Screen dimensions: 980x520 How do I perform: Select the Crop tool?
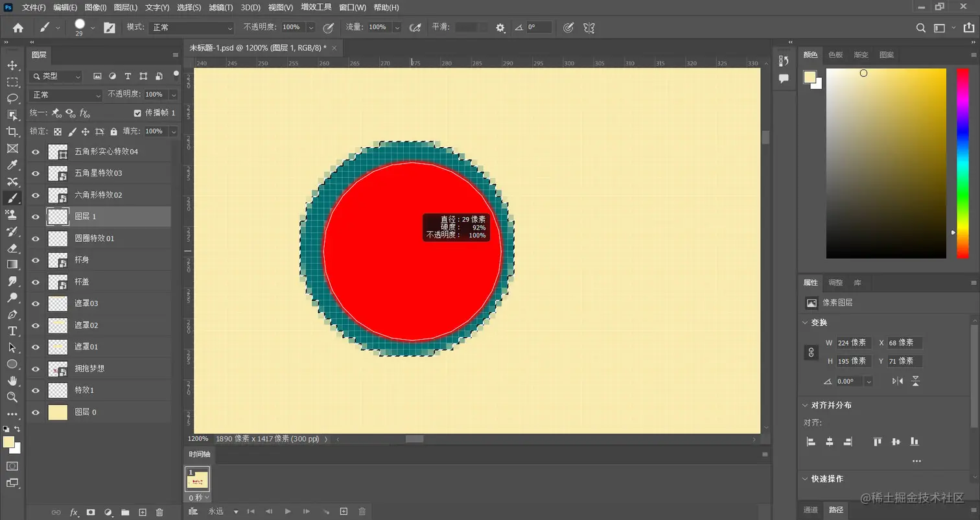13,132
